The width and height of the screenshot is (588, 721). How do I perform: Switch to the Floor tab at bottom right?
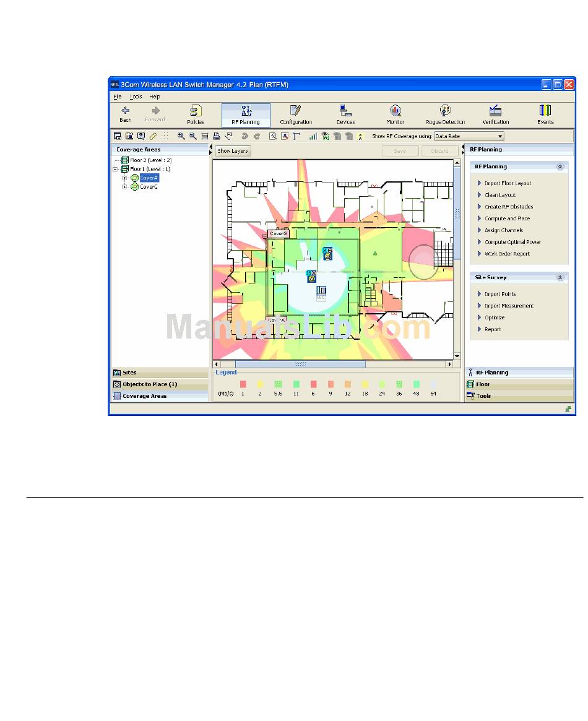pyautogui.click(x=519, y=384)
